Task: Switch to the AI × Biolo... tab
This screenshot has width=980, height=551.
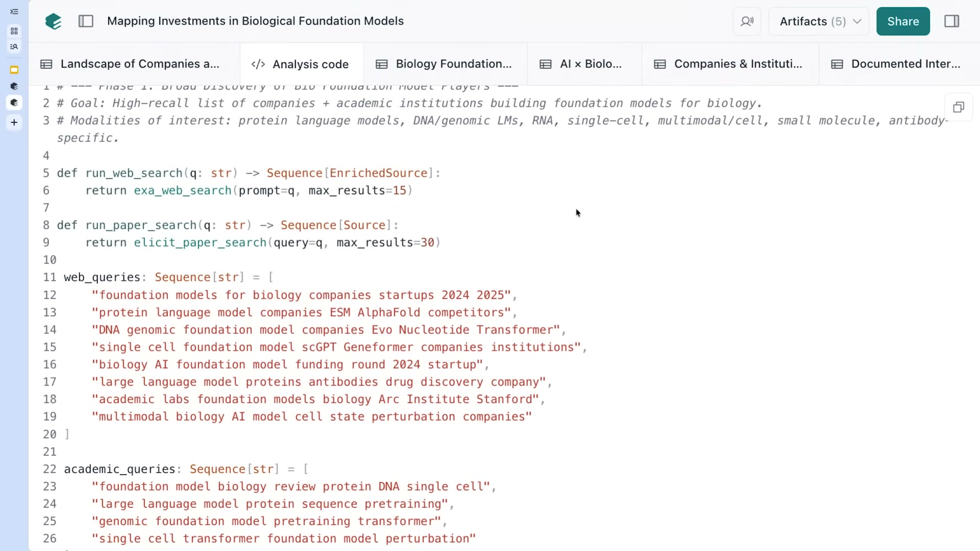Action: 584,64
